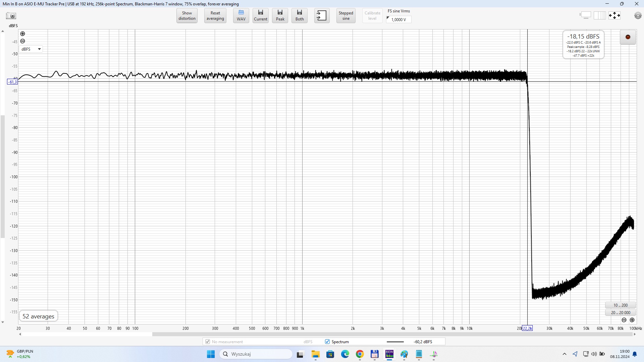
Task: Click the FS sine Vrms input field
Action: coord(398,19)
